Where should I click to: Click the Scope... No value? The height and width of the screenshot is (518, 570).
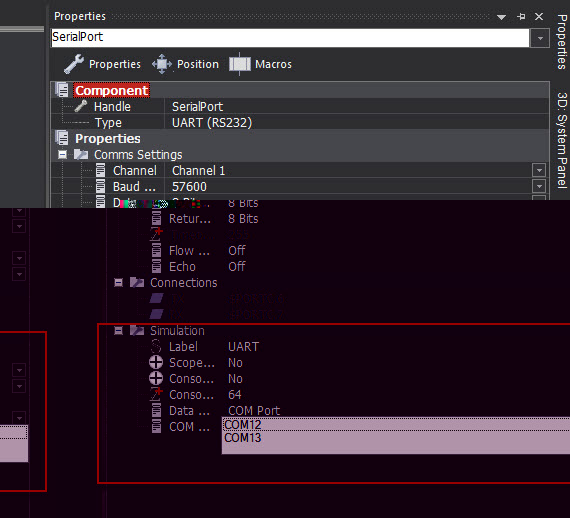pos(235,362)
